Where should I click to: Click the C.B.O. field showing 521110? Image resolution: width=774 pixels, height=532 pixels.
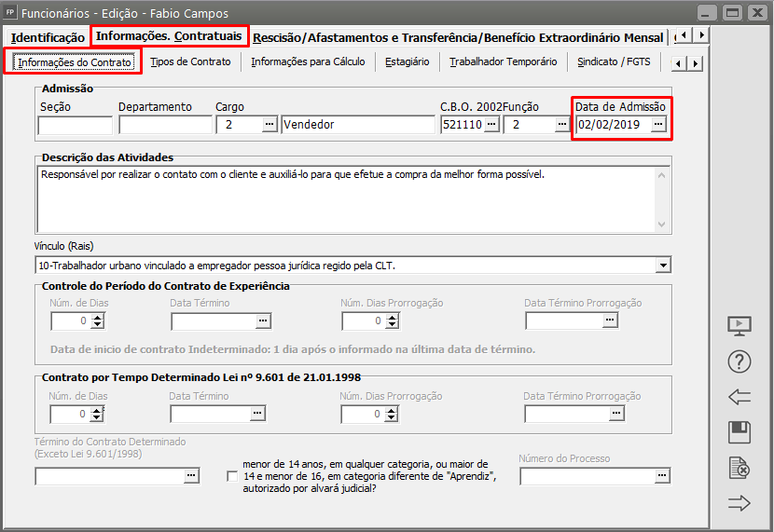click(463, 125)
